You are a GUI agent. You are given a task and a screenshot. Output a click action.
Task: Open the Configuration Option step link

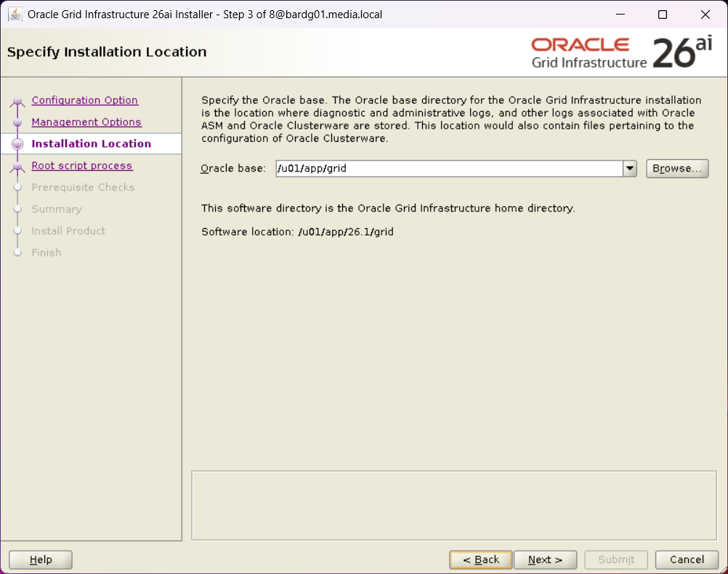(x=84, y=100)
